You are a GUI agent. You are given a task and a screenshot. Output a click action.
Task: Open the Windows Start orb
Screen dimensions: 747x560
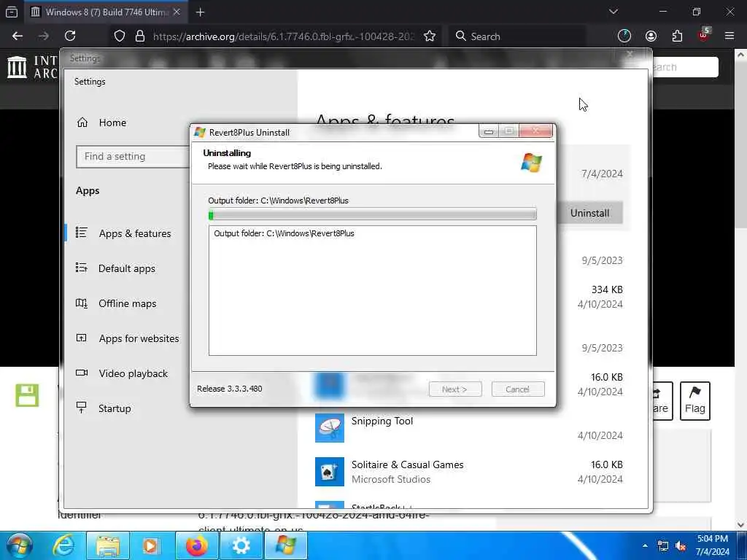tap(19, 545)
